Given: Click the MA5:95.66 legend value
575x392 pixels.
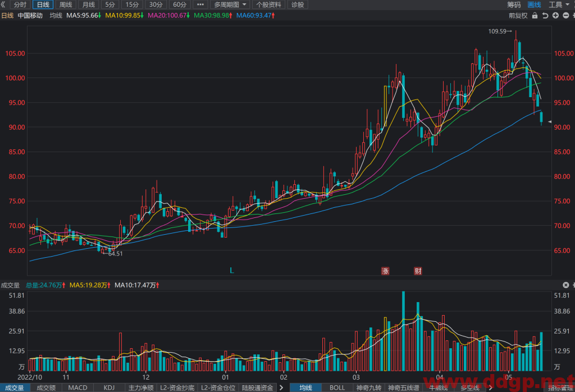Looking at the screenshot, I should [x=84, y=15].
